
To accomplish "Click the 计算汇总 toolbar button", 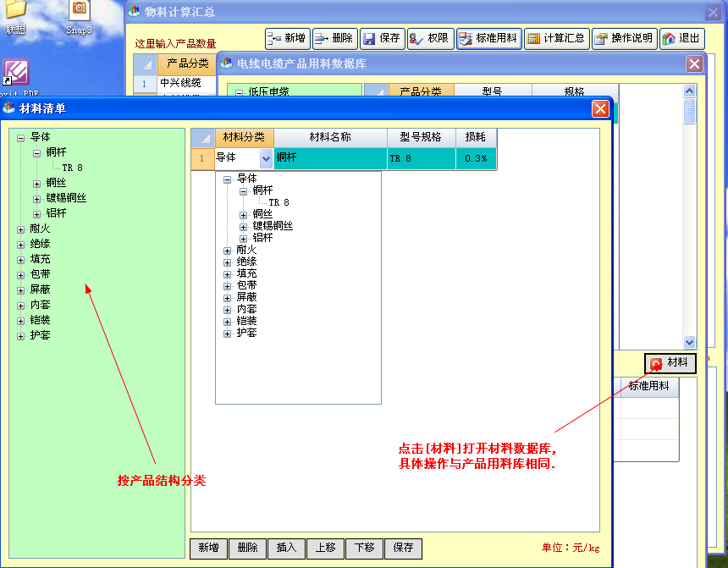I will [x=556, y=38].
